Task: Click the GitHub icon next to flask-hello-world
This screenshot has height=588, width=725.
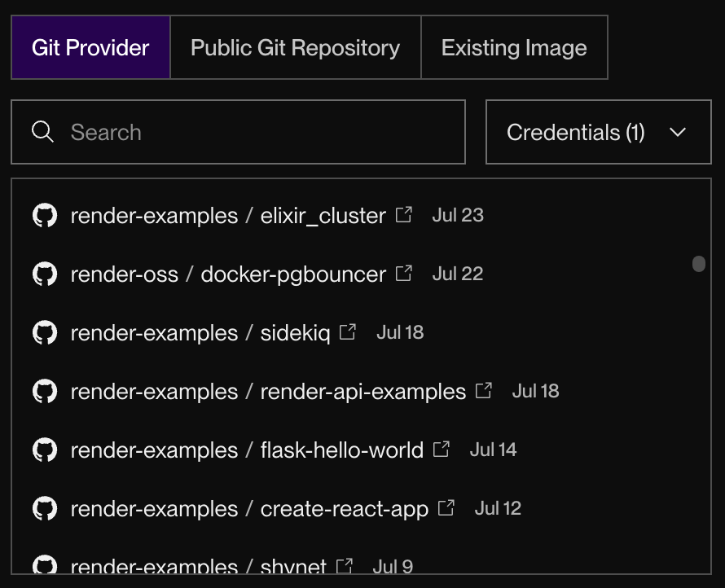Action: click(44, 450)
